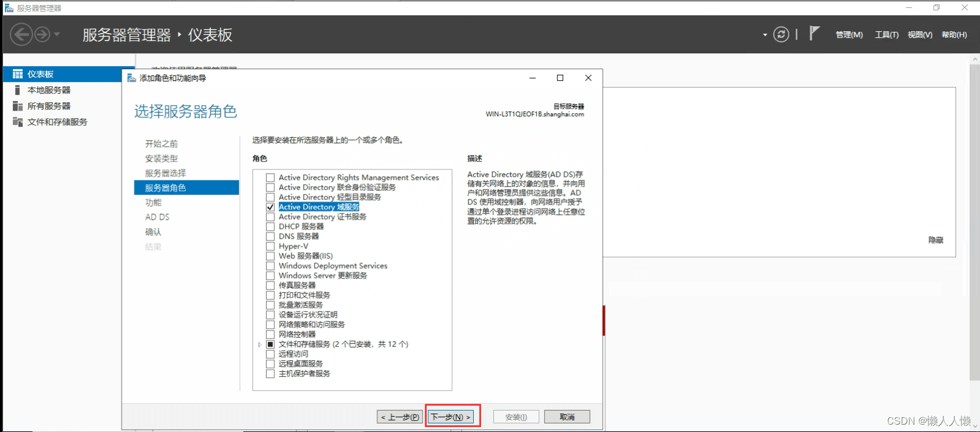
Task: Go forward with the forward arrow
Action: tap(42, 34)
